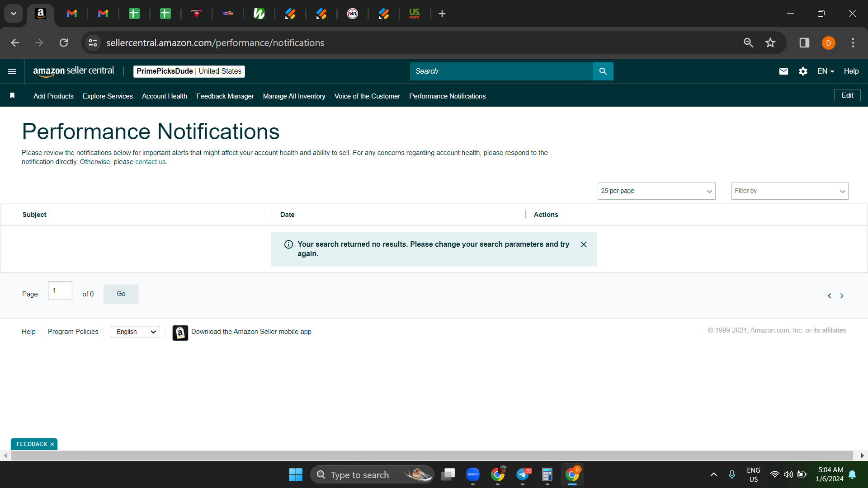This screenshot has height=488, width=868.
Task: View site information icon in address bar
Action: pos(93,42)
